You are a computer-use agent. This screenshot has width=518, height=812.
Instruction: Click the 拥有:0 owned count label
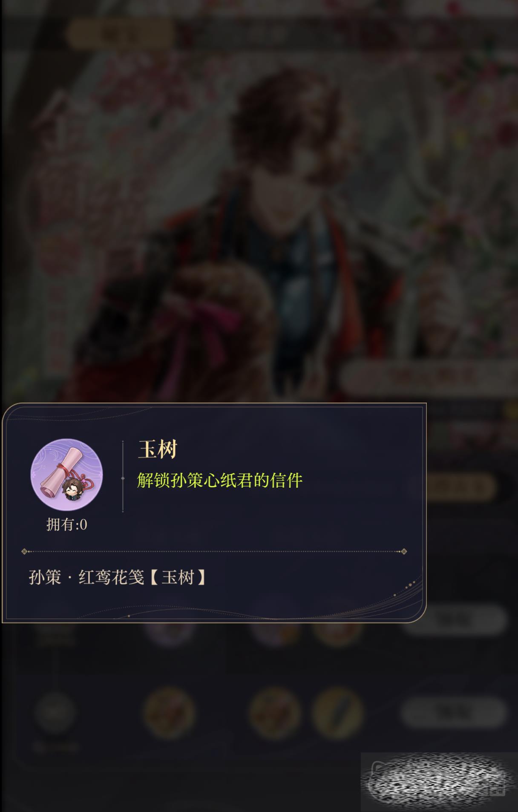click(67, 524)
